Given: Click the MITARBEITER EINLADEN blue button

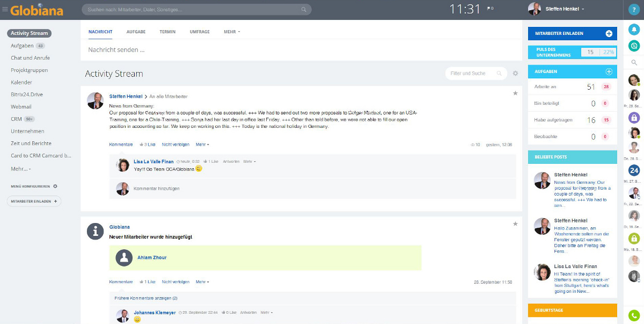Looking at the screenshot, I should pos(572,33).
